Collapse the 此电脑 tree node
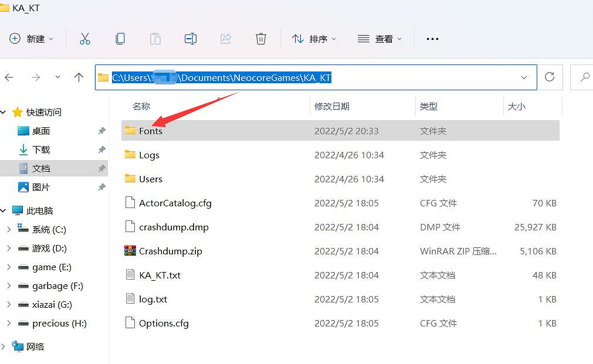The image size is (593, 364). (4, 211)
